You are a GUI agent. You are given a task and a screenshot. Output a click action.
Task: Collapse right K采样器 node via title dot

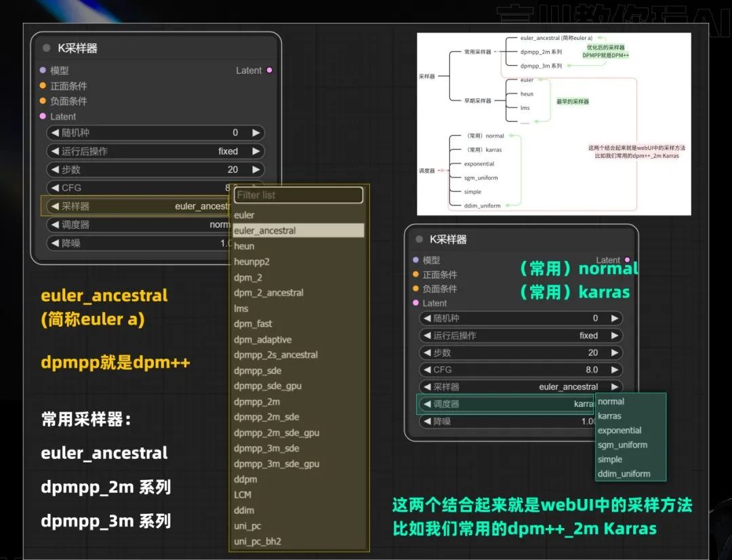click(x=420, y=239)
